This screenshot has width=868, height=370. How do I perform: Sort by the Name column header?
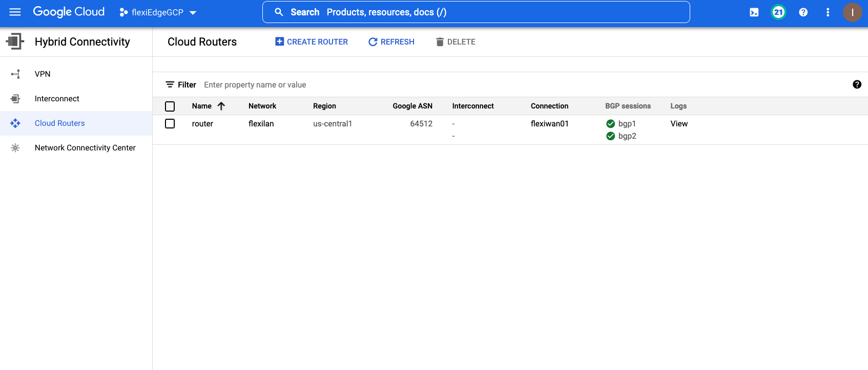(202, 106)
